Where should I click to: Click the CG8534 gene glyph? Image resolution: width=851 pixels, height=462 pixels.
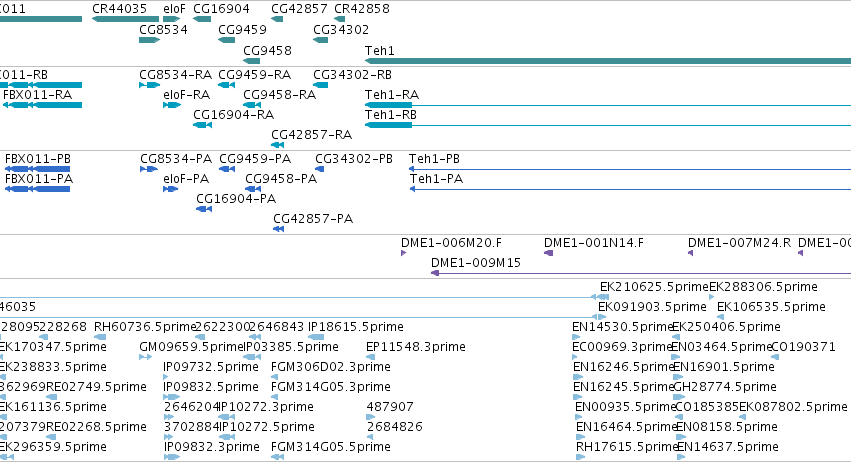tap(149, 40)
